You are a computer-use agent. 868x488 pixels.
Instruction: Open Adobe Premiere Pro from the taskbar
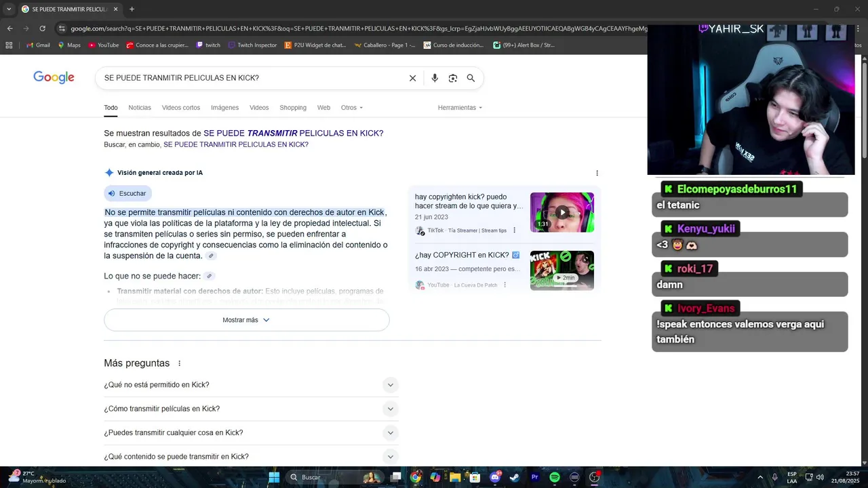coord(534,477)
